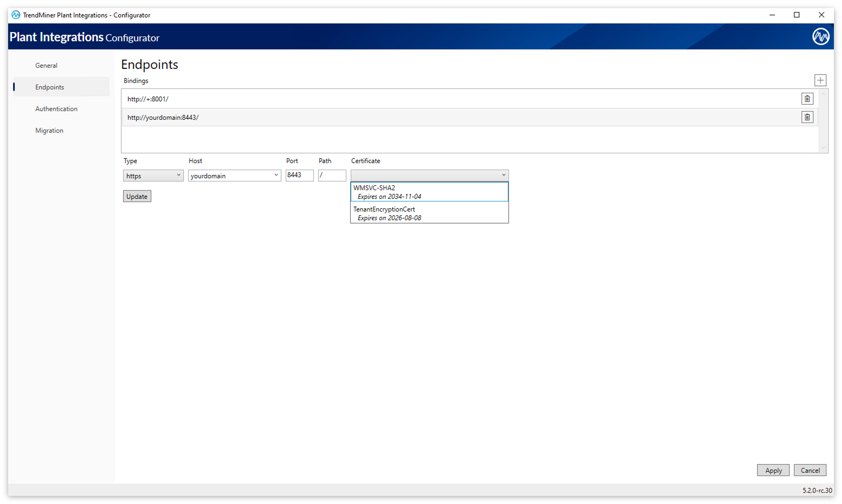Image resolution: width=842 pixels, height=504 pixels.
Task: Add a new binding with the plus icon
Action: click(820, 80)
